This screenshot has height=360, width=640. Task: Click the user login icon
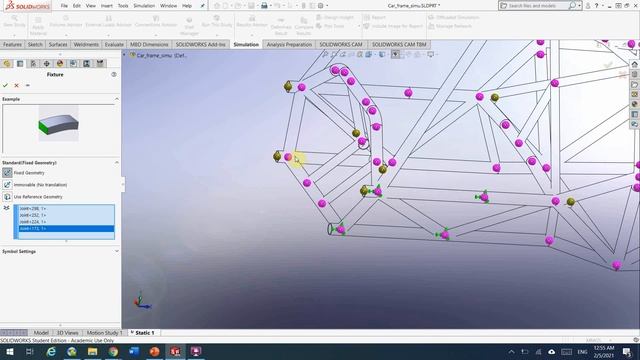[x=588, y=6]
